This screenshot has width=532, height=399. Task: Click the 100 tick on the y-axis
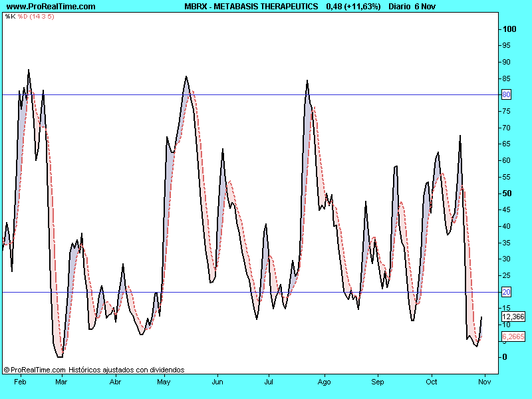(509, 29)
